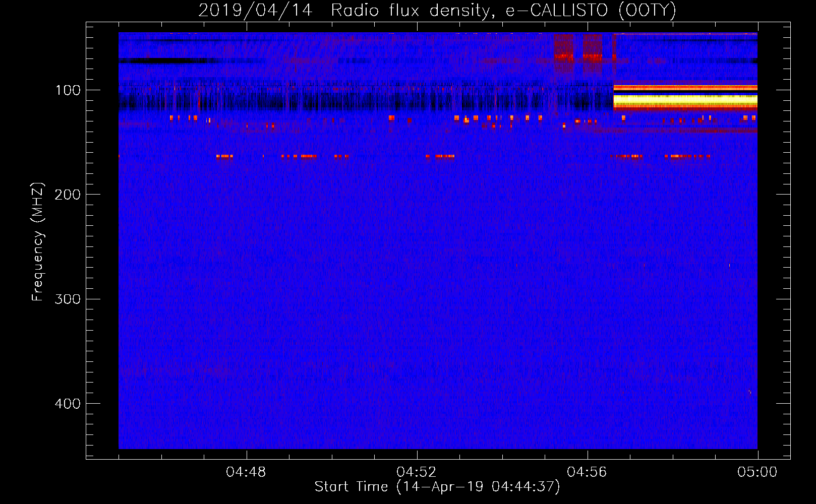Viewport: 816px width, 504px height.
Task: Click the 'Frequency (MHZ)' y-axis label
Action: pyautogui.click(x=38, y=241)
